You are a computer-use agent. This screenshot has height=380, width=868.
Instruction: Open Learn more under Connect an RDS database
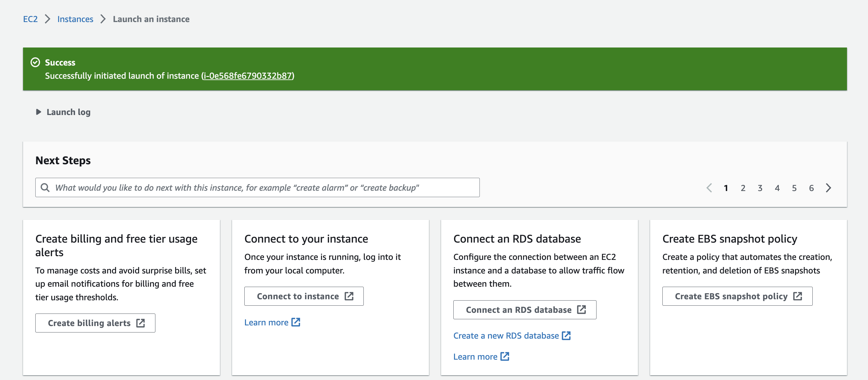coord(481,357)
